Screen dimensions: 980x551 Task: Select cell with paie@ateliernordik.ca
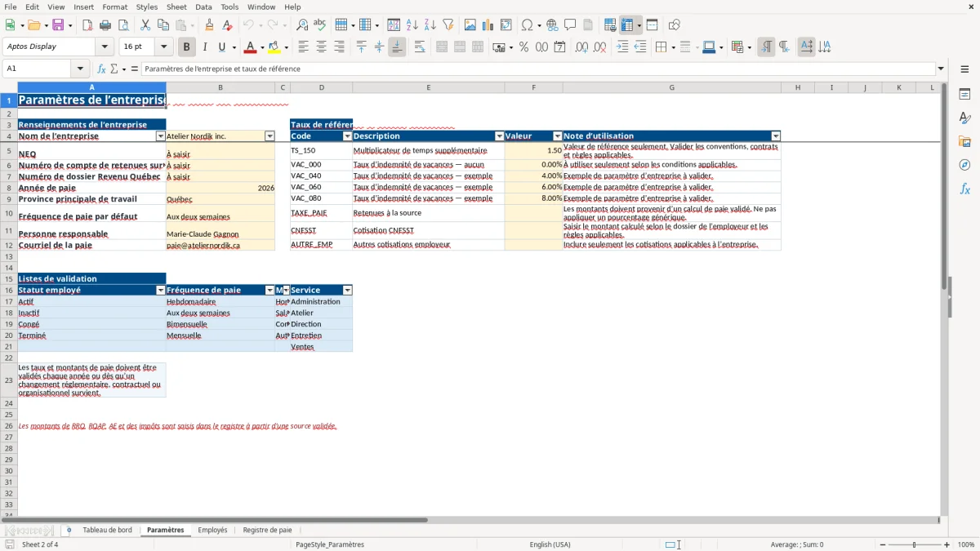point(220,245)
